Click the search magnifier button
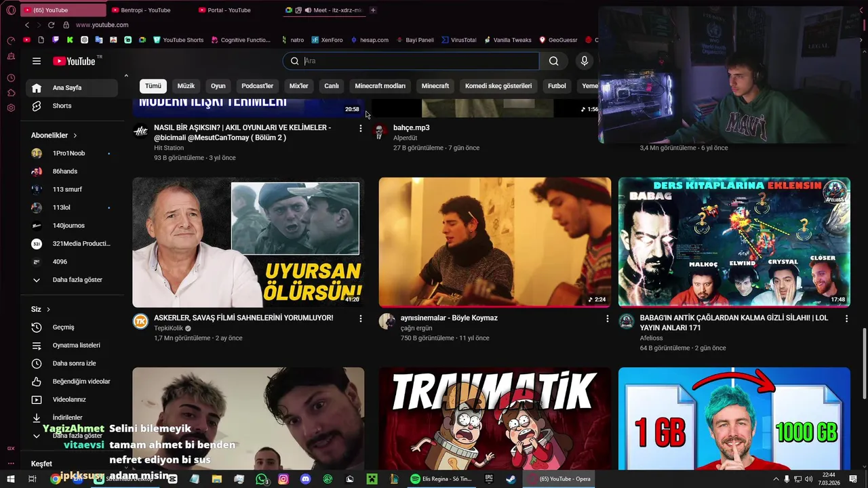The height and width of the screenshot is (488, 868). (554, 61)
